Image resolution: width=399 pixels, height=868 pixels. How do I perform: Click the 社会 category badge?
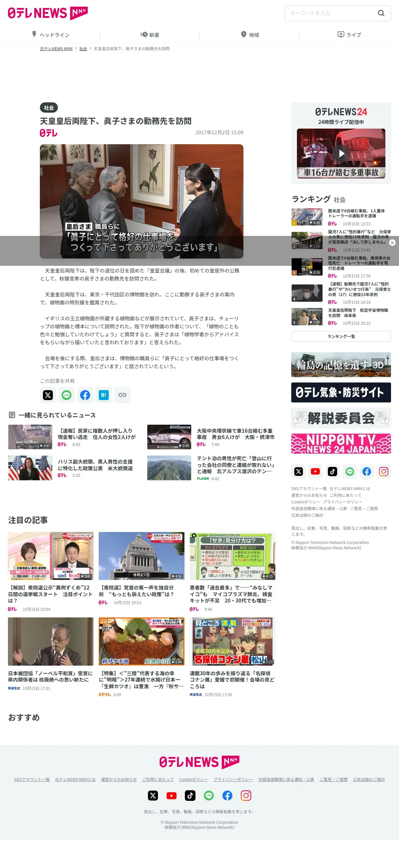click(49, 107)
